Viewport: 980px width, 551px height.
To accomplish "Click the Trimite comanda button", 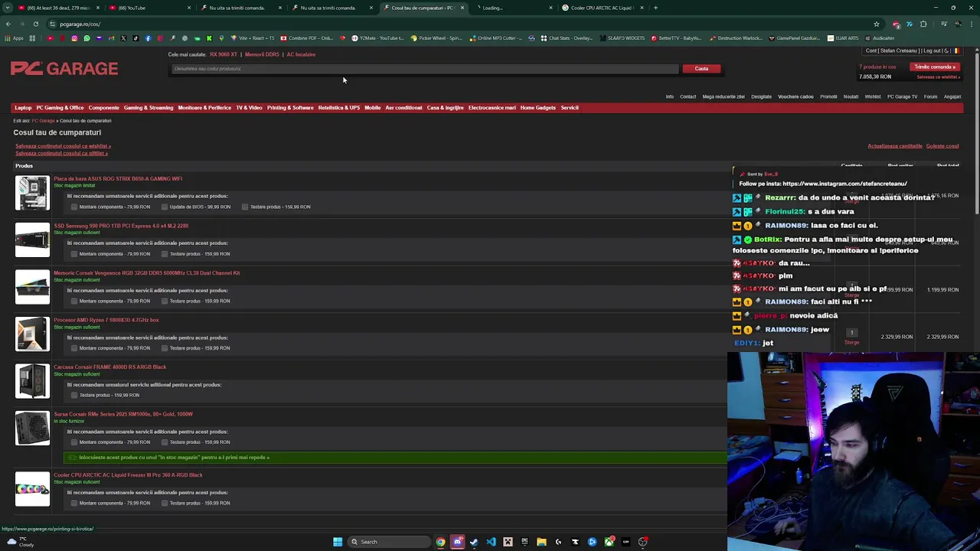I will tap(936, 67).
